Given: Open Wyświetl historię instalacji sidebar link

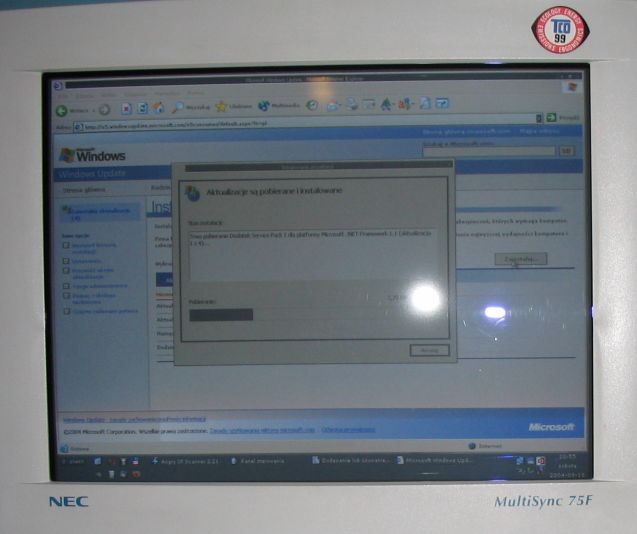Looking at the screenshot, I should tap(94, 248).
